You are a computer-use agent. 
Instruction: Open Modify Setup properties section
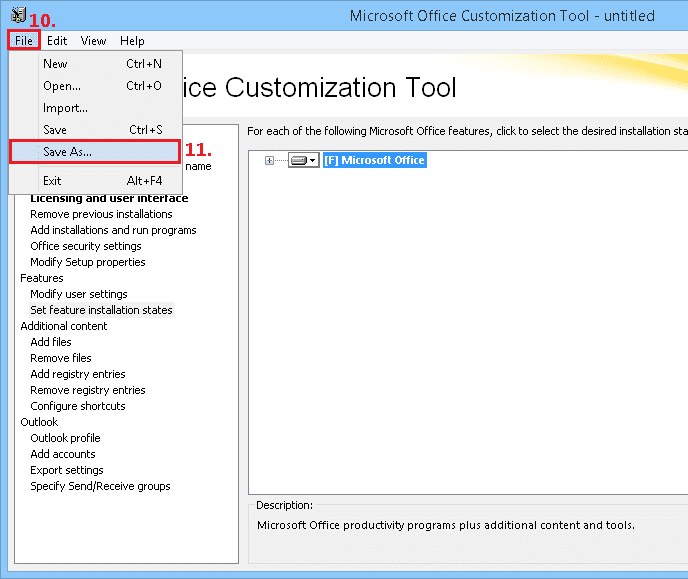[x=88, y=262]
